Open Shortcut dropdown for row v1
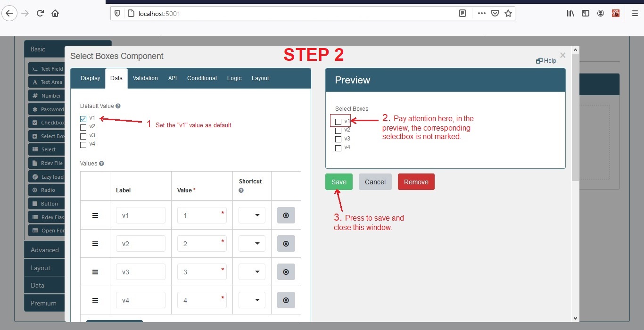This screenshot has width=644, height=330. [x=252, y=215]
